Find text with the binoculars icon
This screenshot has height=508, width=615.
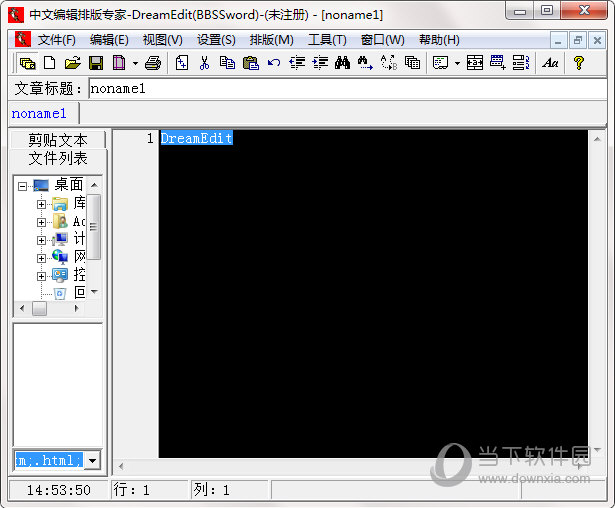click(342, 63)
